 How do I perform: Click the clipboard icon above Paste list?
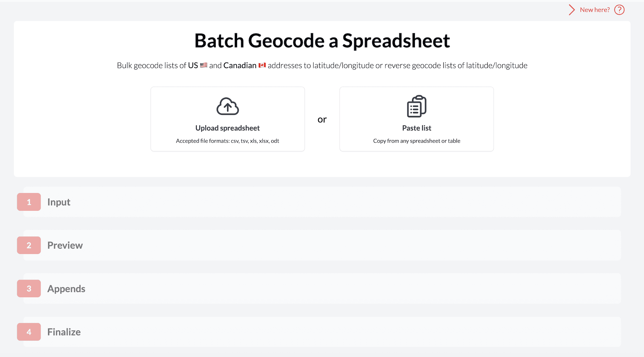click(x=416, y=106)
